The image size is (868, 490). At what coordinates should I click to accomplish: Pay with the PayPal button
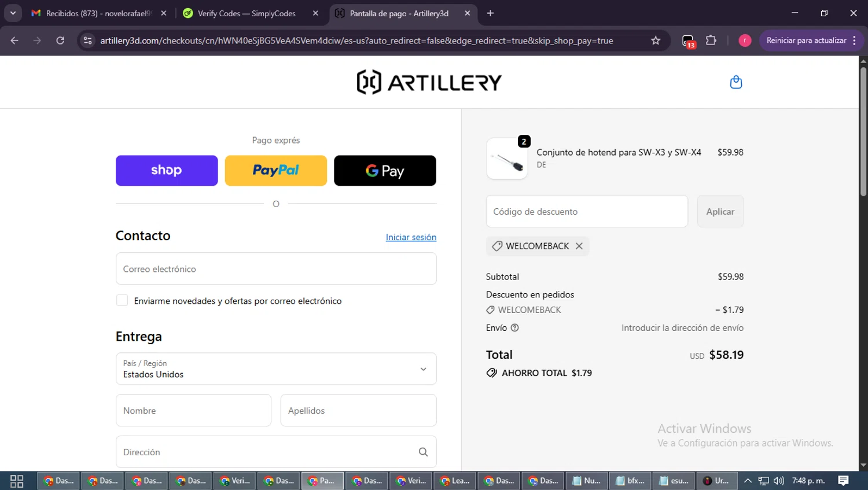276,171
